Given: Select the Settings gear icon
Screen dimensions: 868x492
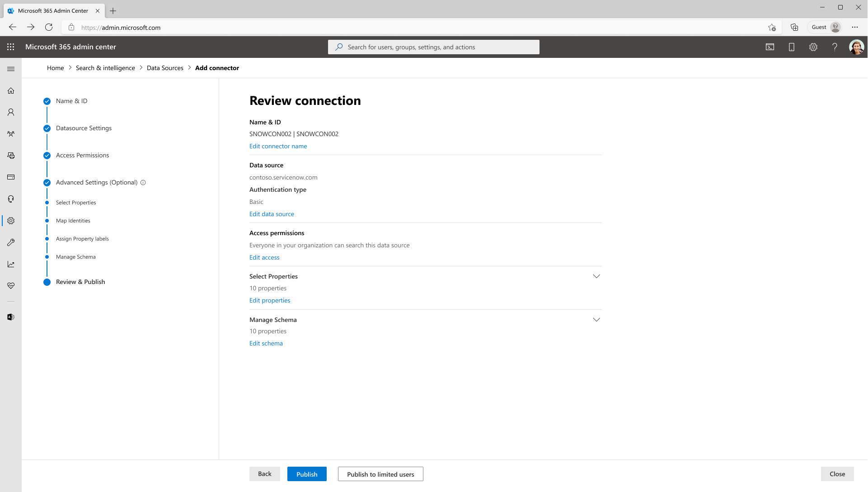Looking at the screenshot, I should 813,47.
